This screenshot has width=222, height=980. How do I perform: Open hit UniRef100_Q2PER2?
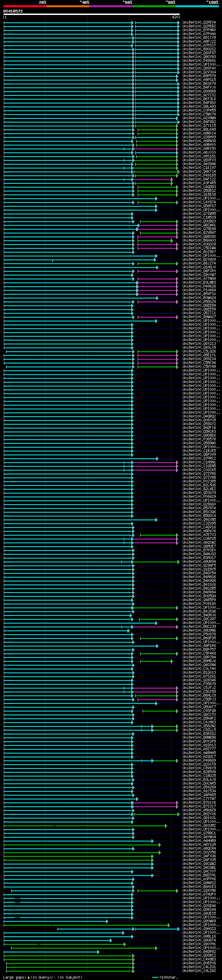pyautogui.click(x=199, y=26)
